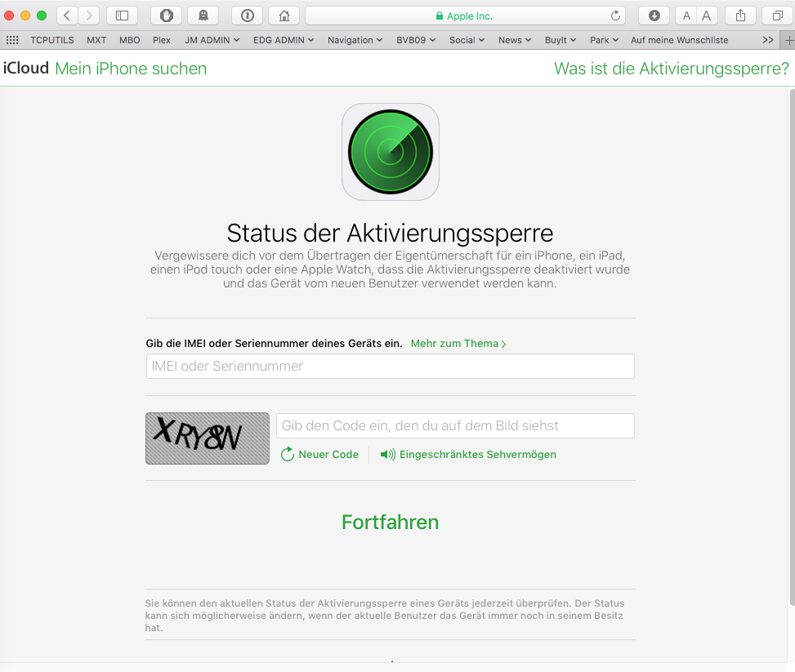
Task: Go to homepage with the house icon
Action: coord(284,16)
